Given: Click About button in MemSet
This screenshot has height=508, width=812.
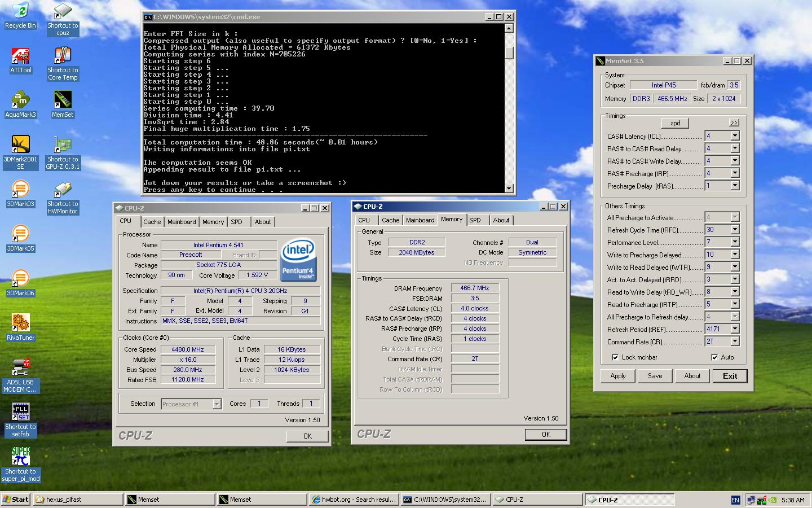Looking at the screenshot, I should (692, 376).
